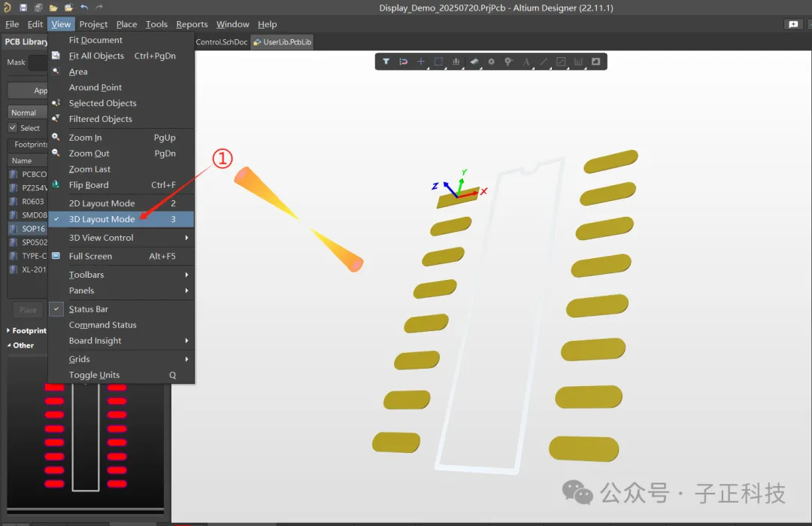
Task: Switch to the UserLib.PcbLib tab
Action: [282, 42]
